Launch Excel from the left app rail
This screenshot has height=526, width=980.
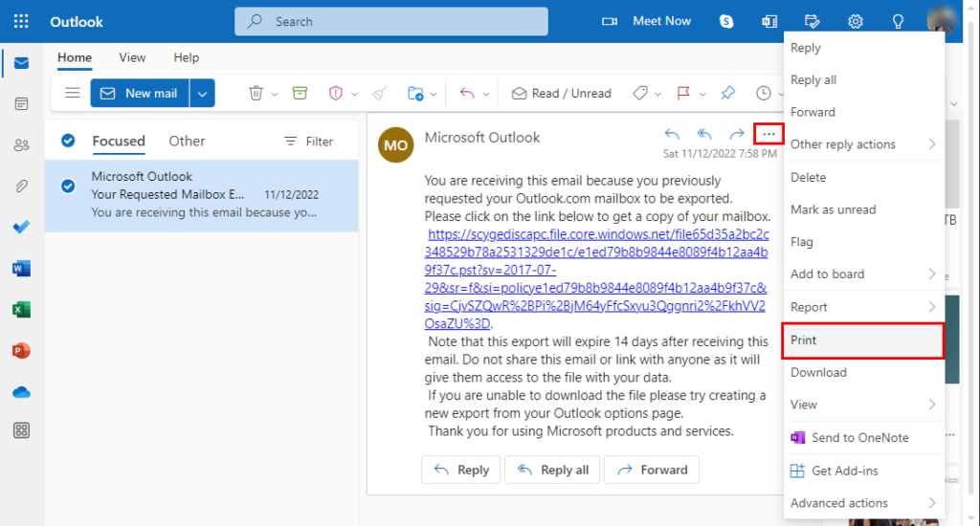pos(21,310)
